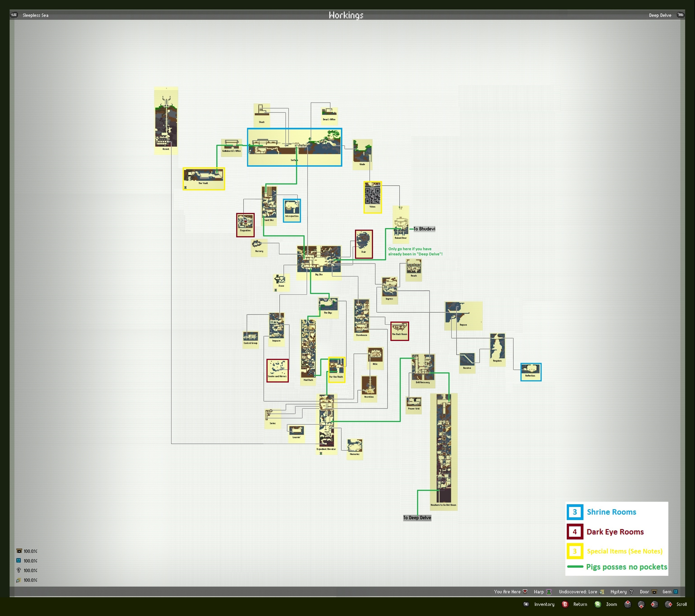Click the door completion percentage icon
Screen dimensions: 695x616
click(x=19, y=551)
